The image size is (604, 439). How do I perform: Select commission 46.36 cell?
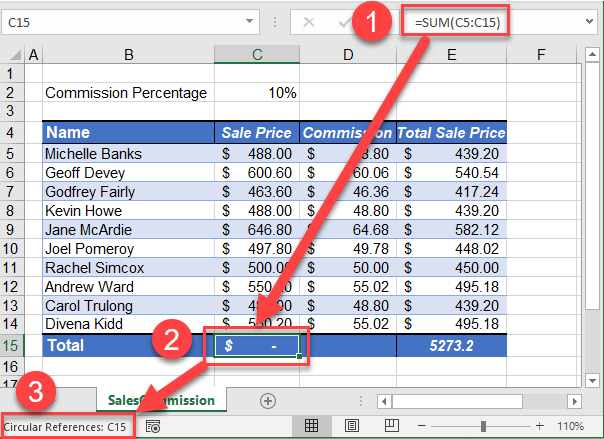348,191
